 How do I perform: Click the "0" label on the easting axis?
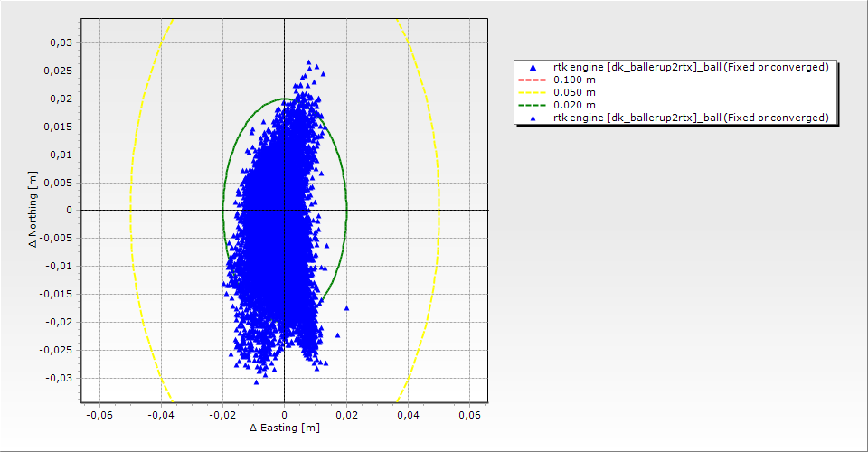tap(285, 415)
